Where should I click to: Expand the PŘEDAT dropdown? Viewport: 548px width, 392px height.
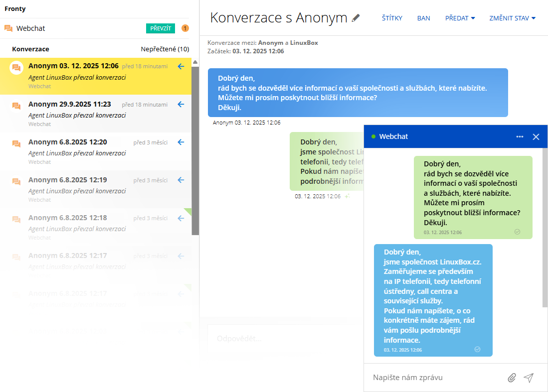click(x=460, y=18)
